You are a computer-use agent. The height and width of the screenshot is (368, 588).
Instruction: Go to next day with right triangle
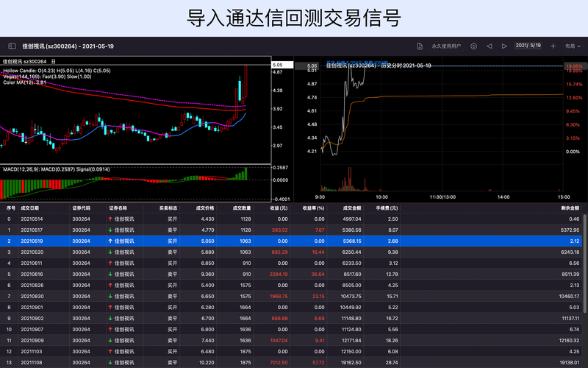tap(504, 46)
